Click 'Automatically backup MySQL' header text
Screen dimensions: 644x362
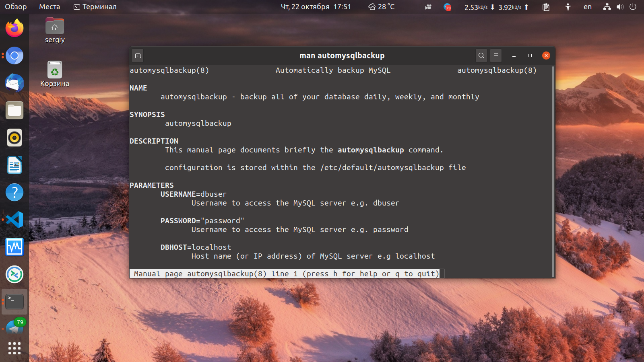tap(333, 70)
